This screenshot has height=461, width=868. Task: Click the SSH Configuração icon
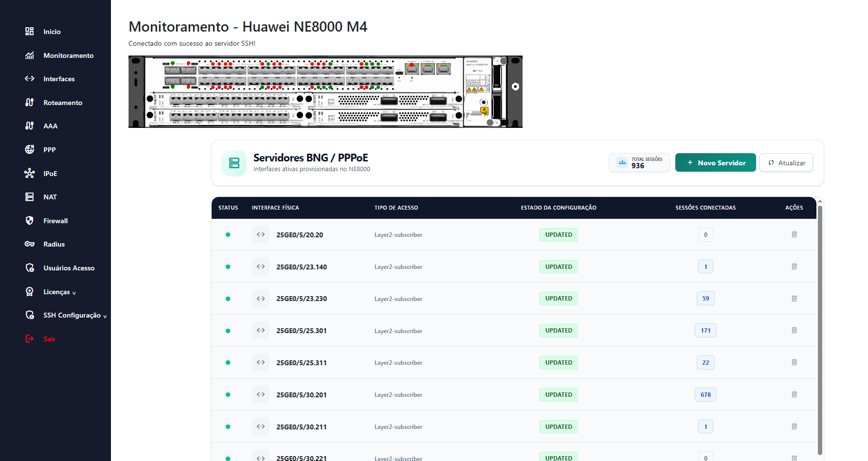[30, 315]
